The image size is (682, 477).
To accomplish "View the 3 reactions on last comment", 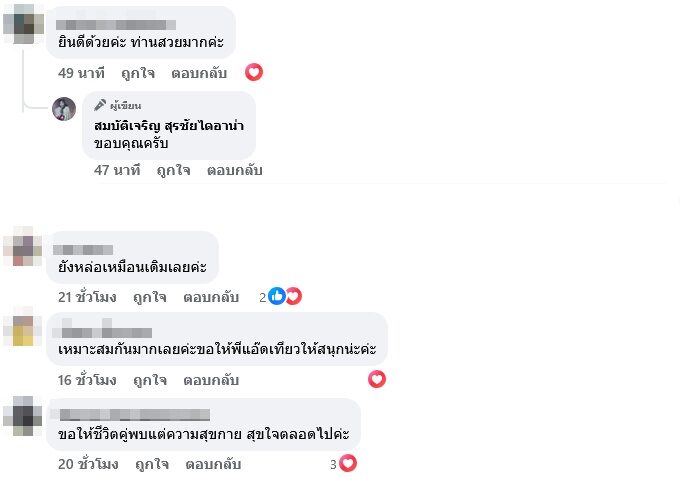I will pyautogui.click(x=343, y=463).
